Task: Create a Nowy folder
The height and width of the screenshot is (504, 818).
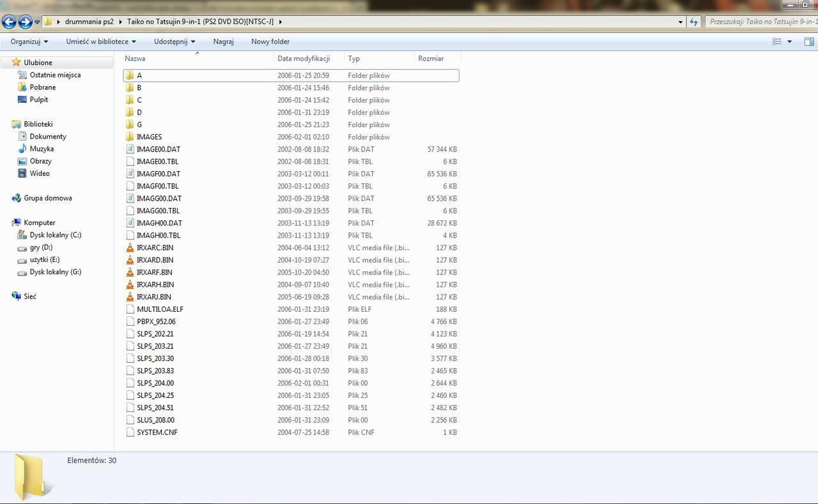Action: 270,42
